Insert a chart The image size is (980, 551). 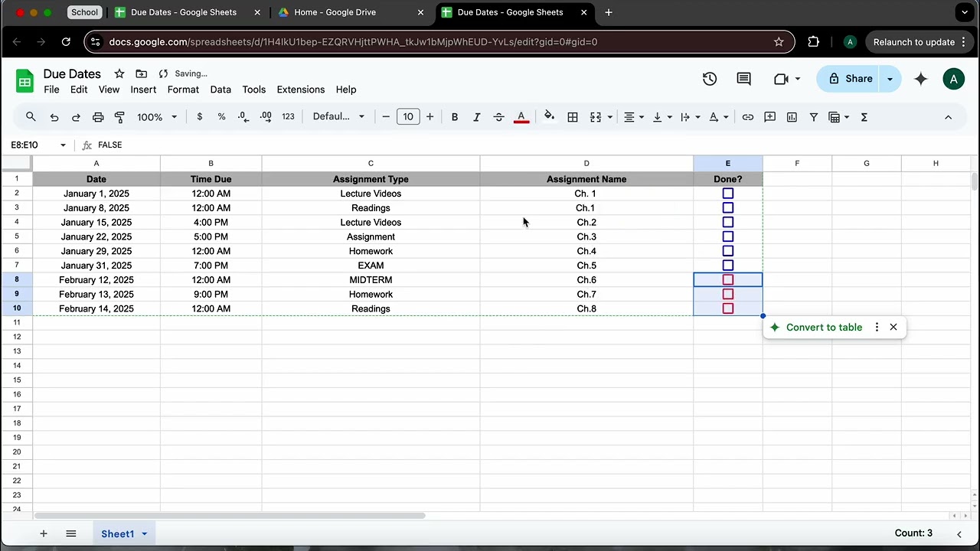click(792, 117)
